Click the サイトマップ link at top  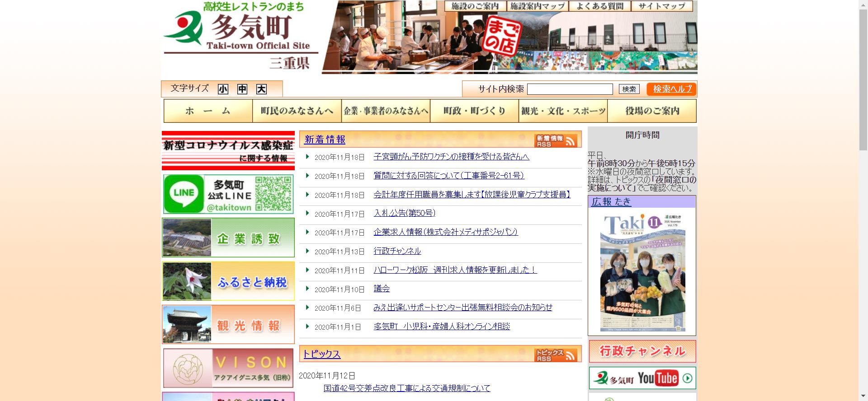pyautogui.click(x=661, y=6)
